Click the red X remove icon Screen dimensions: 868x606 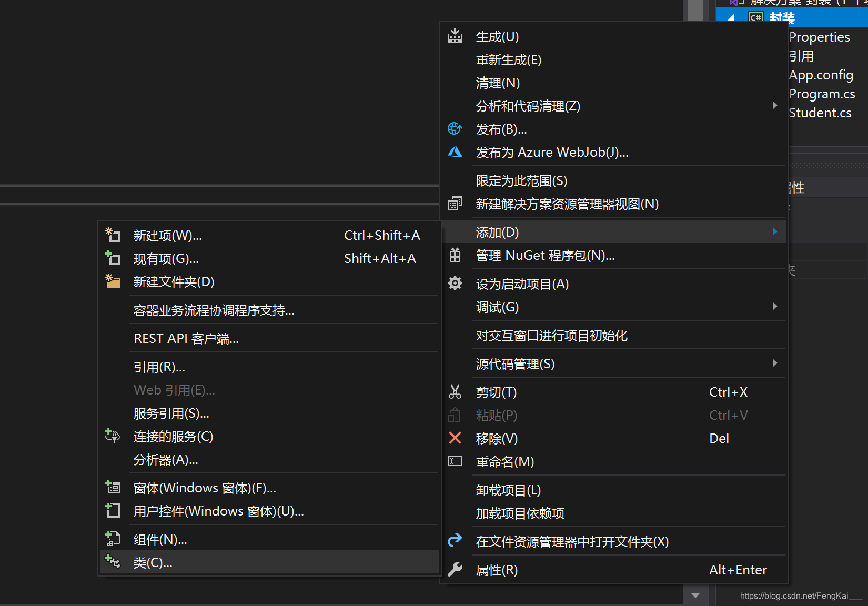pos(455,438)
